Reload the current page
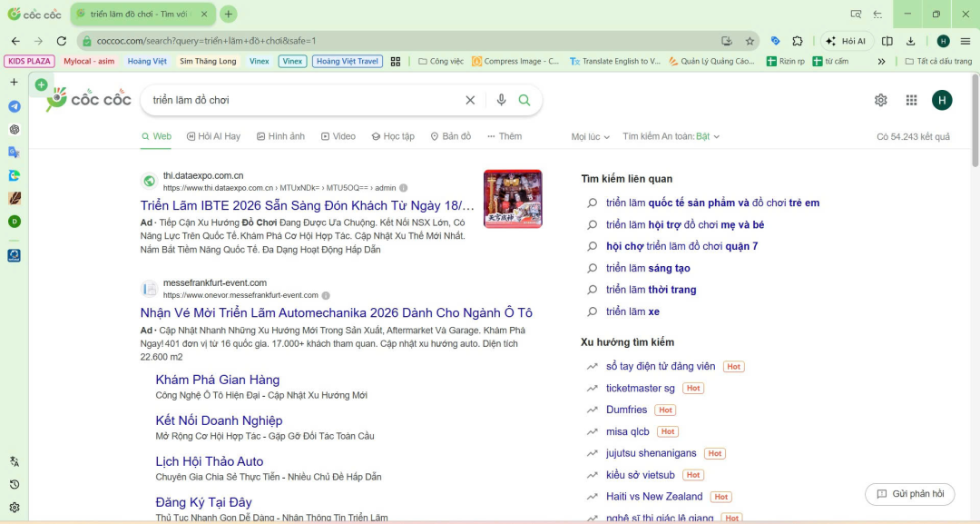Viewport: 980px width, 524px height. (x=62, y=41)
